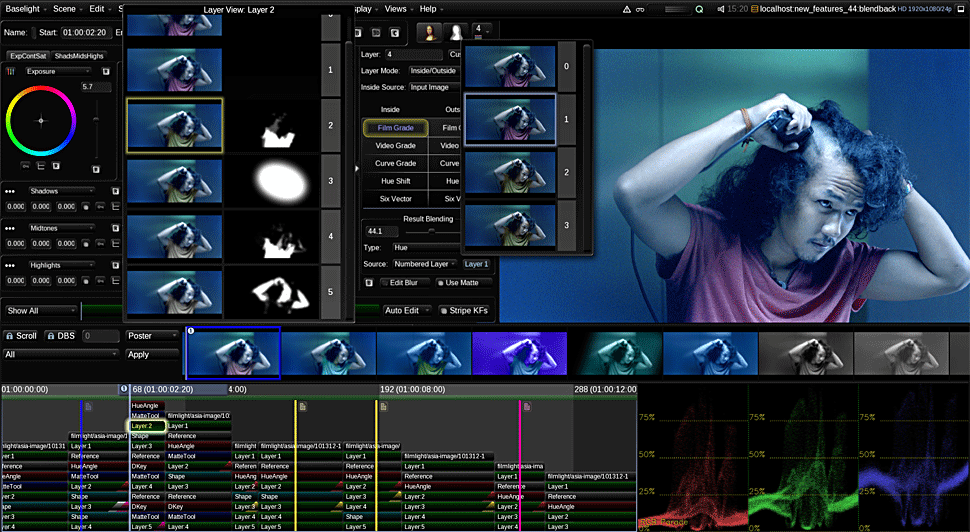
Task: Toggle the Scroll lock button
Action: pos(21,336)
